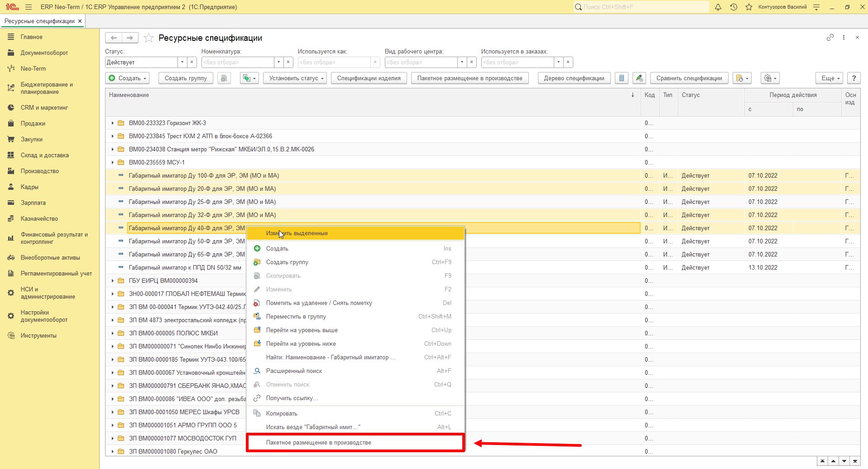Viewport: 868px width, 469px height.
Task: Open the hamburger main menu icon
Action: point(29,7)
